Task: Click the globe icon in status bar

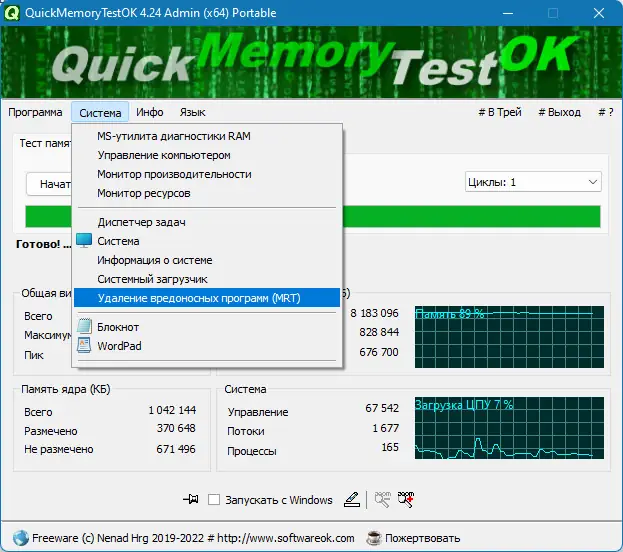Action: tap(20, 538)
